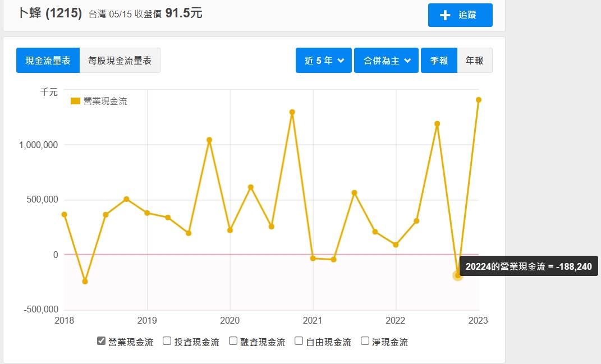This screenshot has width=601, height=364.
Task: Open the 每股現金流量表 tab
Action: click(x=120, y=61)
